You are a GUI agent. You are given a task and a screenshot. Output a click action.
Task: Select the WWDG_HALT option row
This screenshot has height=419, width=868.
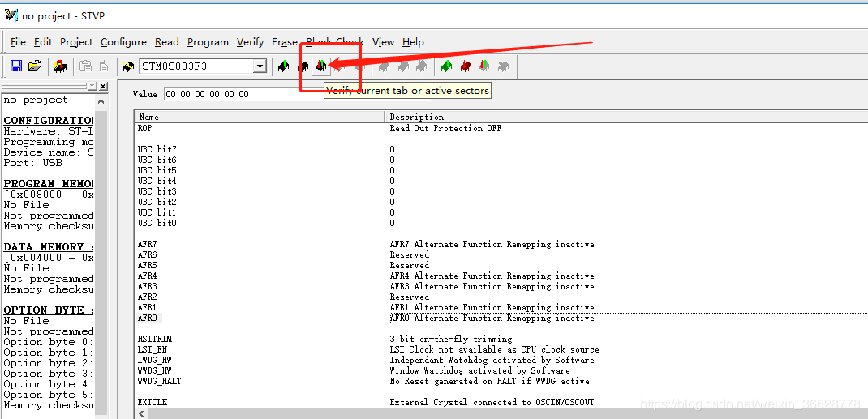tap(160, 381)
